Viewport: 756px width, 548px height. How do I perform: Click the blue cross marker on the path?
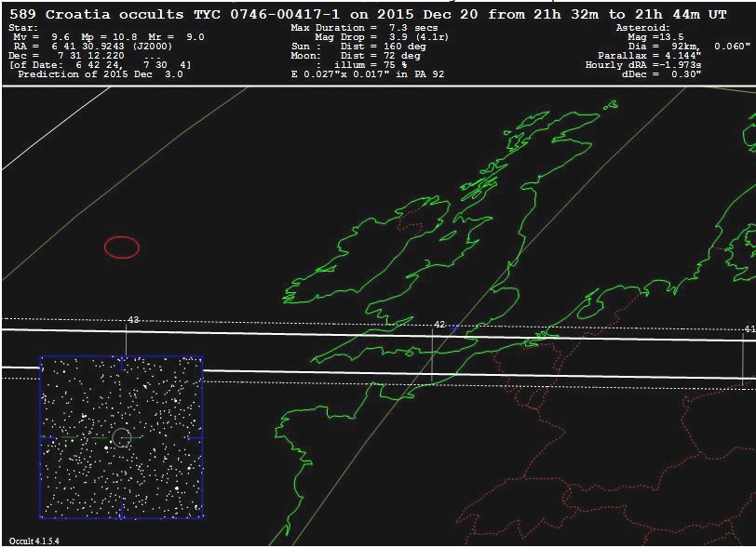pos(454,329)
